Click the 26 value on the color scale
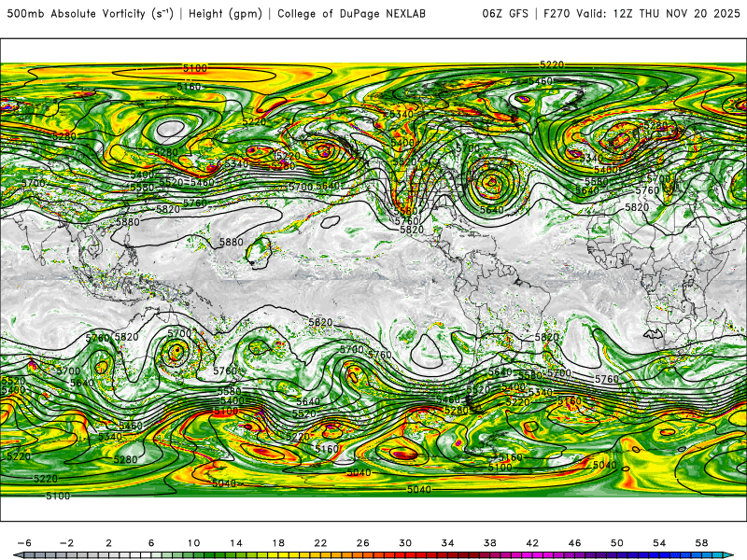 pyautogui.click(x=363, y=543)
